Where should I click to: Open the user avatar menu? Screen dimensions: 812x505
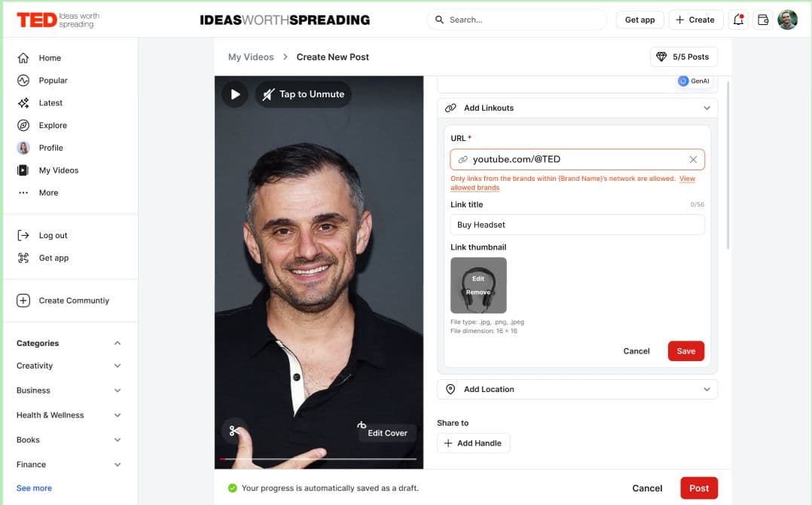pyautogui.click(x=788, y=20)
